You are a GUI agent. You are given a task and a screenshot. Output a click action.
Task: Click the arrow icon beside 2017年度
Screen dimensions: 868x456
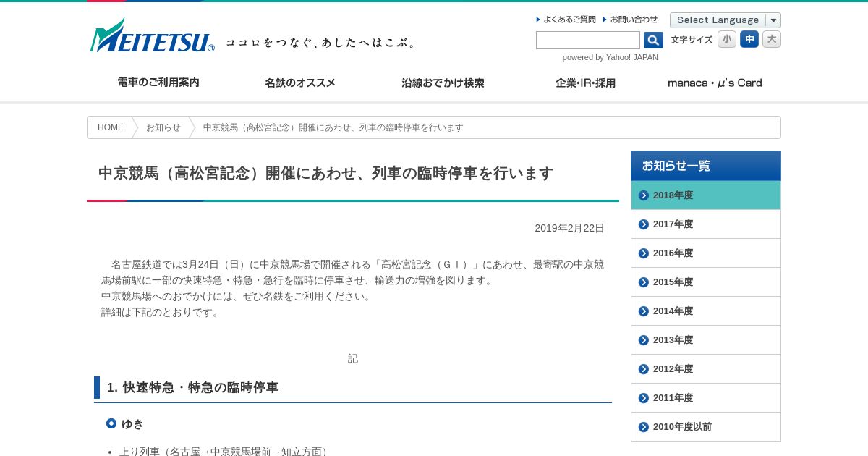click(644, 224)
